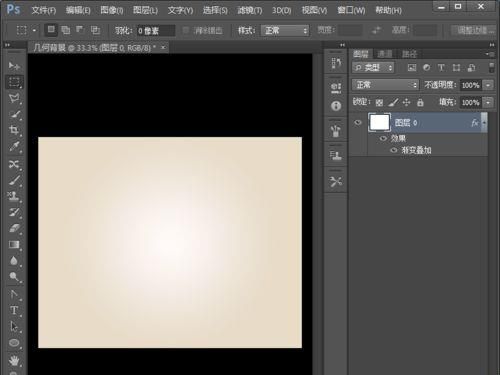500x375 pixels.
Task: Filter layers by type layer icon
Action: tap(441, 68)
